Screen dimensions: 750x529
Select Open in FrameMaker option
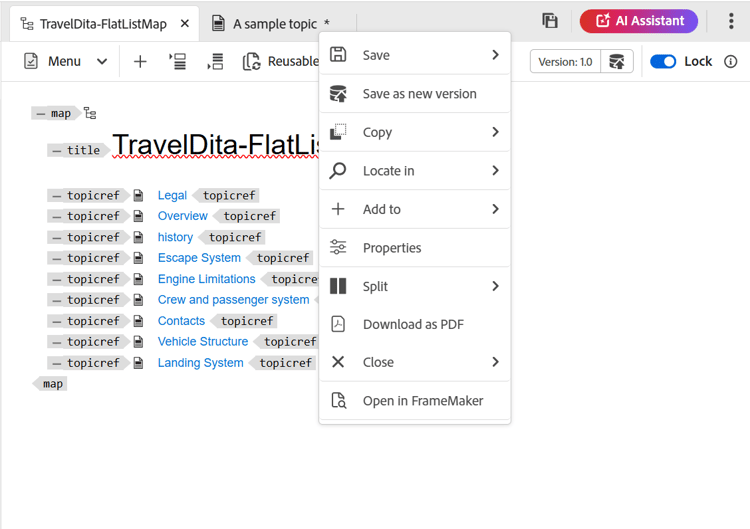click(414, 401)
